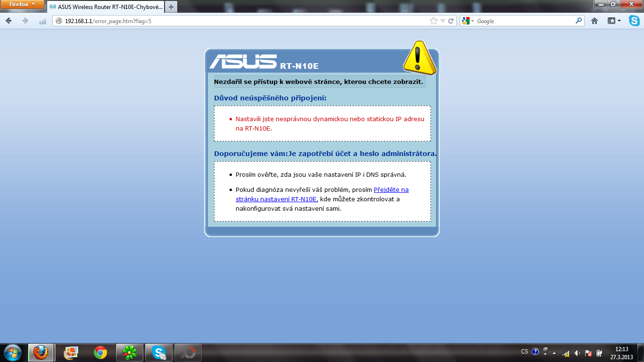644x362 pixels.
Task: Click the signal bars icon beside the forward arrow
Action: [x=42, y=21]
